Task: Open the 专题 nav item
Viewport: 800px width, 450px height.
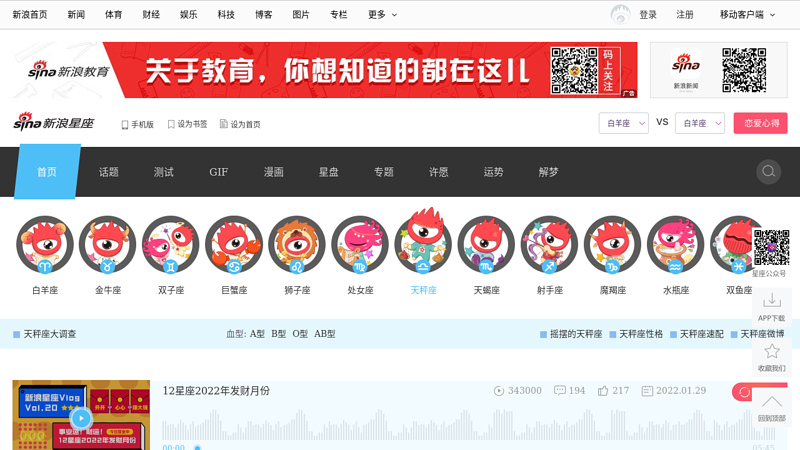Action: pyautogui.click(x=384, y=172)
